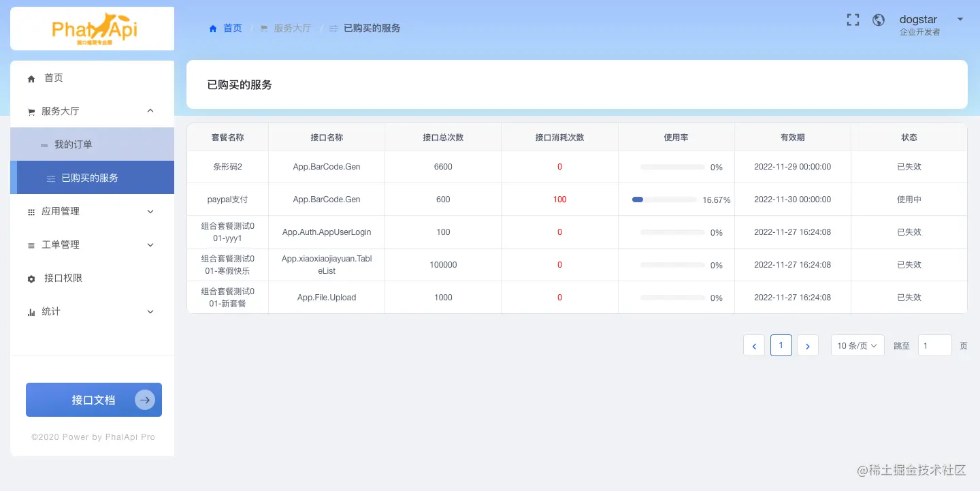Image resolution: width=980 pixels, height=491 pixels.
Task: Go to next page arrow
Action: 807,345
